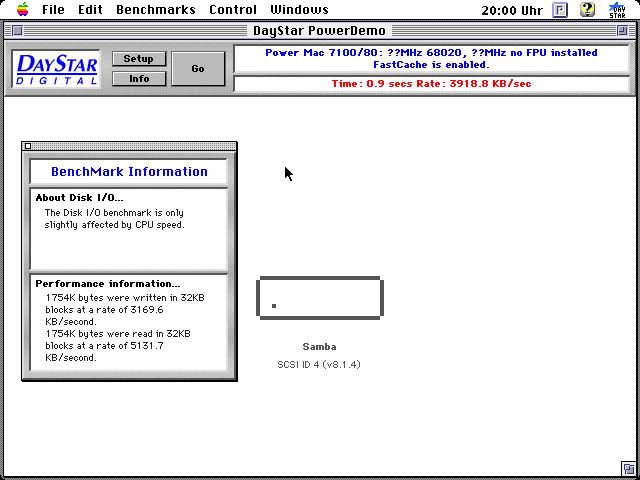Open the Help question mark menu
The height and width of the screenshot is (480, 640).
click(587, 10)
